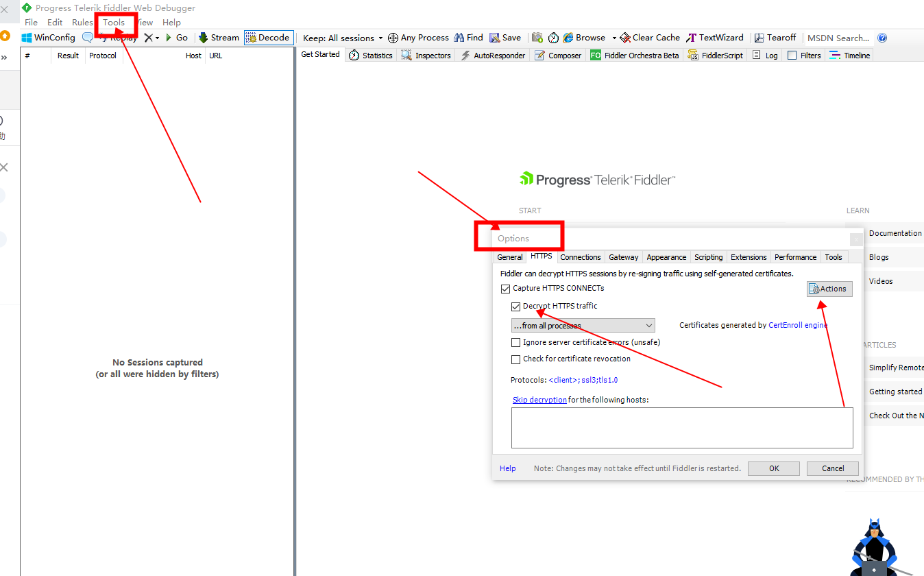The image size is (924, 576).
Task: Open WinConfig from the toolbar
Action: point(49,38)
